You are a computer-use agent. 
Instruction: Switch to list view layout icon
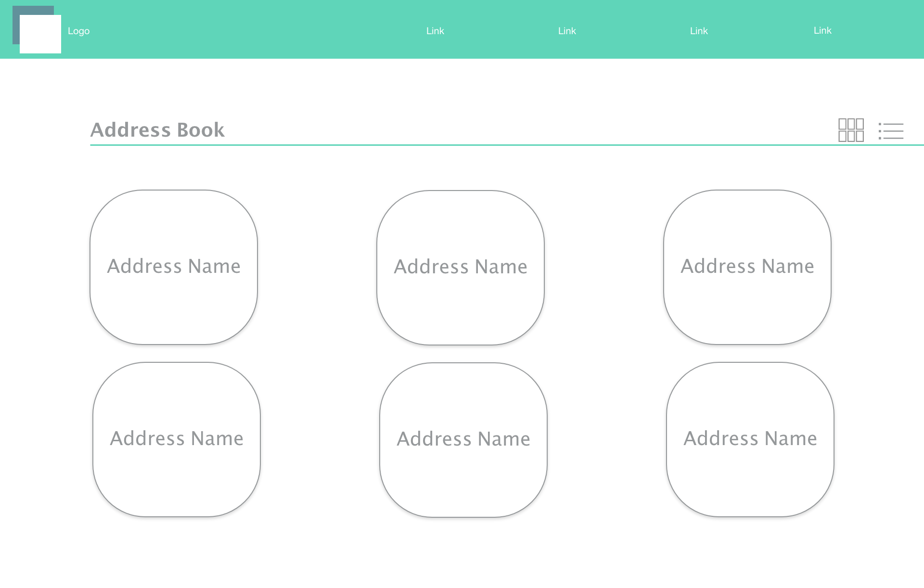[x=891, y=131]
